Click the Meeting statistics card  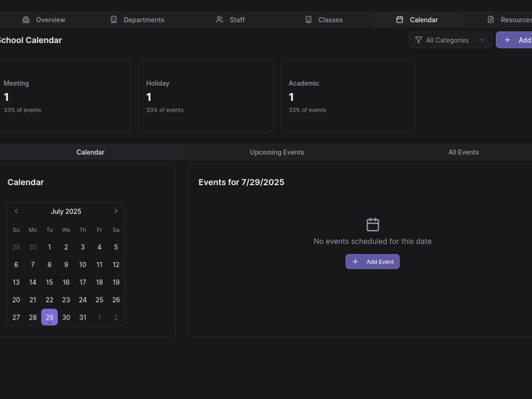pos(65,96)
